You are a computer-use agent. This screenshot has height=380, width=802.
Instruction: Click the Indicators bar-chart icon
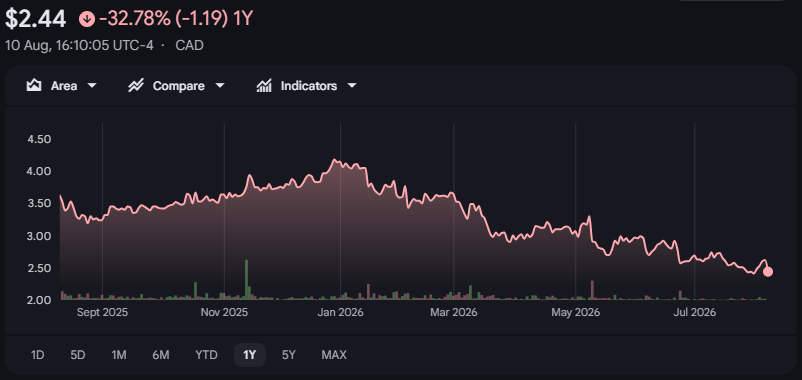(264, 85)
